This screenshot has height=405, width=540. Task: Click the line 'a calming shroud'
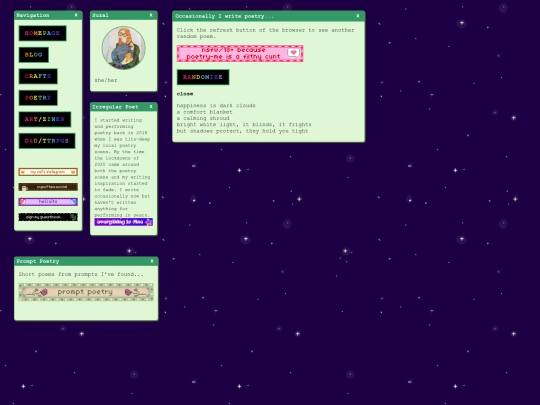pyautogui.click(x=203, y=118)
